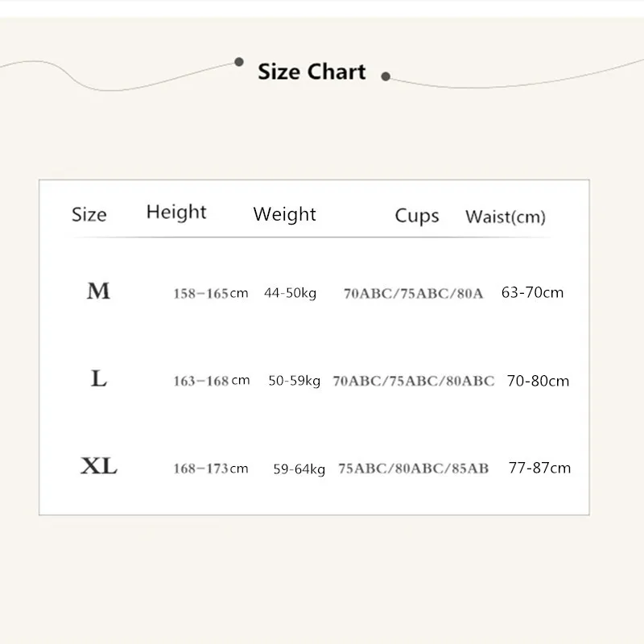644x644 pixels.
Task: Select the L size label
Action: point(99,379)
